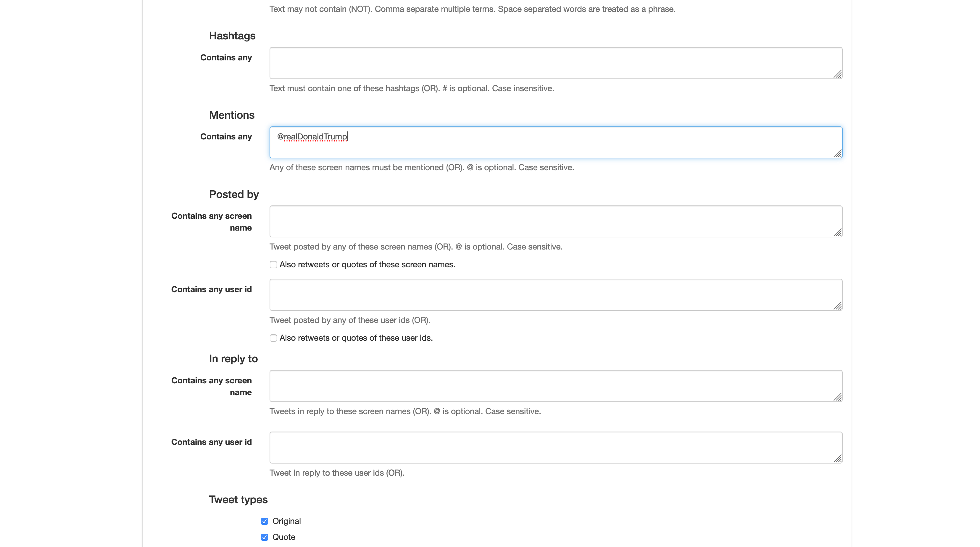Viewport: 980px width, 547px height.
Task: Click the Mentions "Contains any" label
Action: tap(226, 137)
